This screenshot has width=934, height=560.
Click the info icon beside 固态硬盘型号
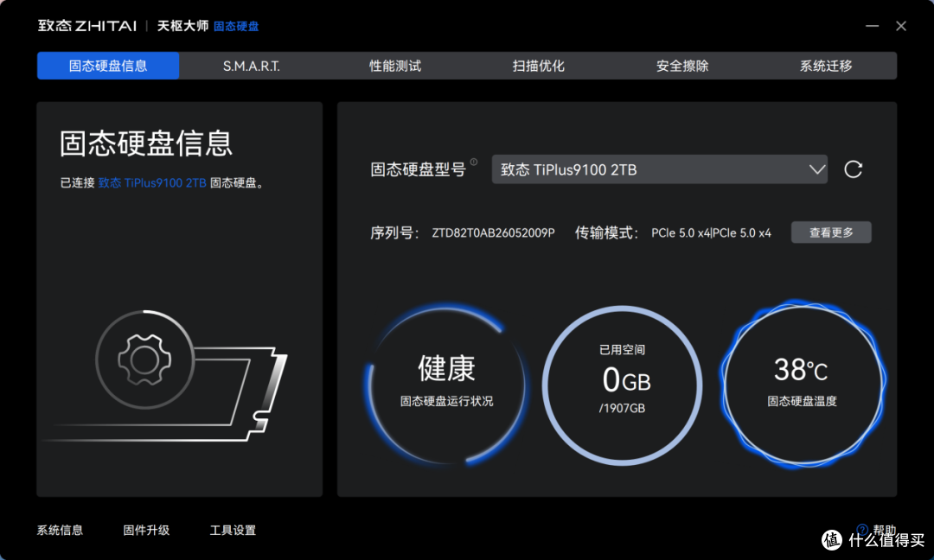(x=474, y=162)
